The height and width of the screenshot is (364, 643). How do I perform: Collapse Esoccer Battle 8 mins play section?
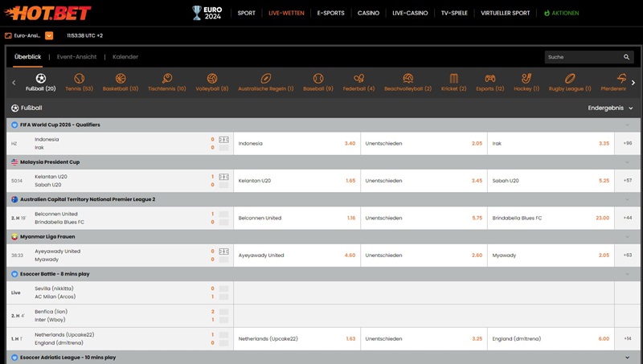(x=627, y=274)
